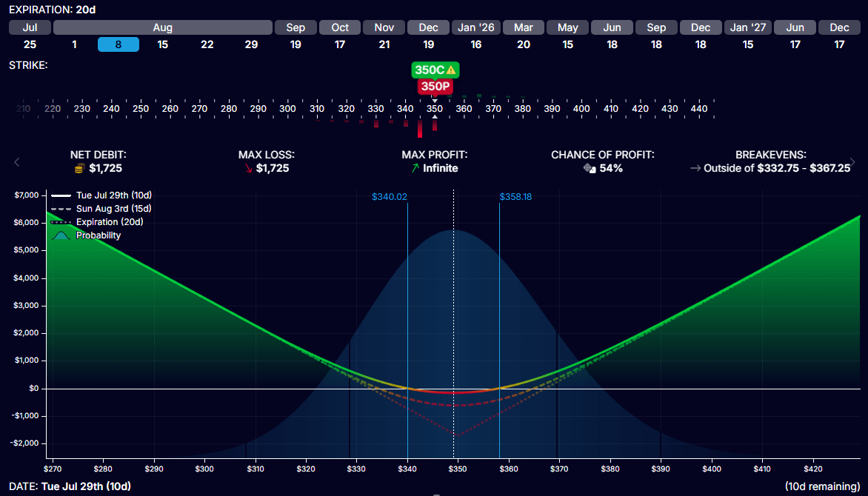The height and width of the screenshot is (496, 868).
Task: Click the red 350P put tag
Action: pyautogui.click(x=434, y=87)
